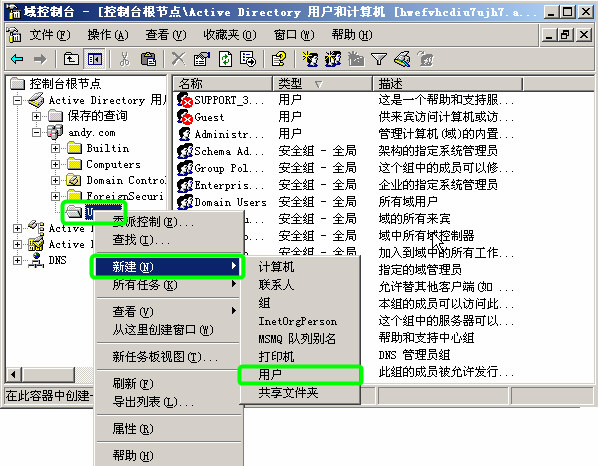Click the Administrator user icon
598x466 pixels.
pos(185,134)
